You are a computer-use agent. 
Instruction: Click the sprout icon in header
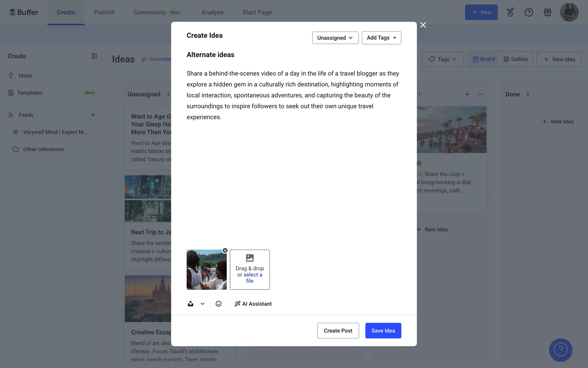[x=510, y=12]
